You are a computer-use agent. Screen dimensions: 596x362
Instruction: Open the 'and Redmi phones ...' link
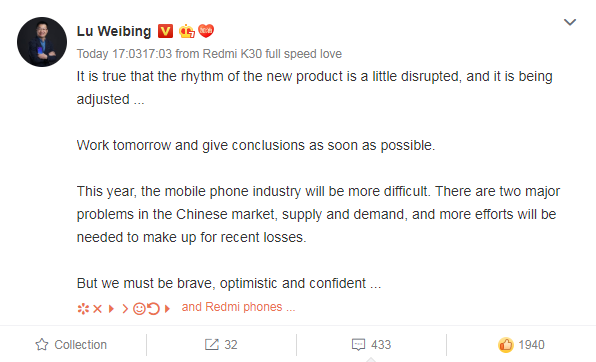(x=238, y=307)
